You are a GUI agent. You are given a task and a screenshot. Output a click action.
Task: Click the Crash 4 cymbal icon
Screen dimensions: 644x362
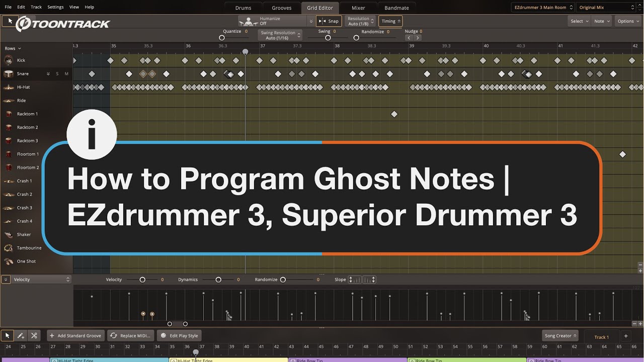[x=9, y=221]
